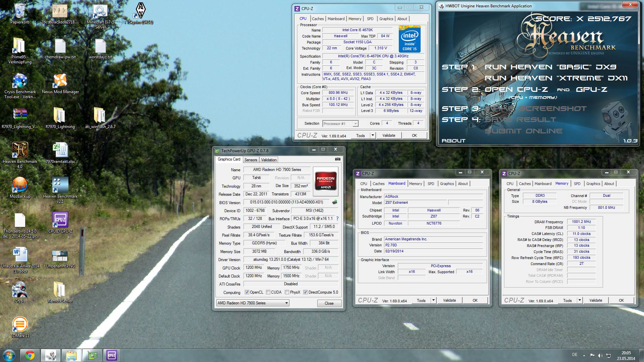
Task: Toggle the CUDA checkbox in GPU-Z
Action: coord(268,292)
